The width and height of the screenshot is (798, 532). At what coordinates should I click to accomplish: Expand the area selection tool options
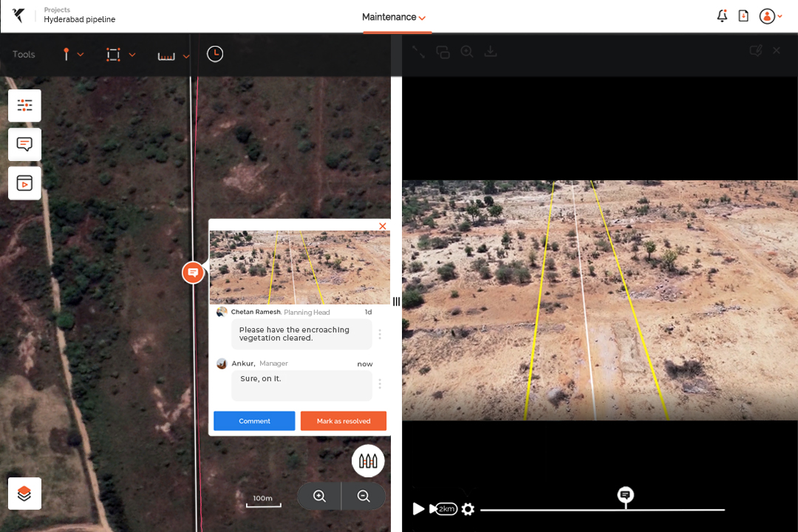pos(132,55)
